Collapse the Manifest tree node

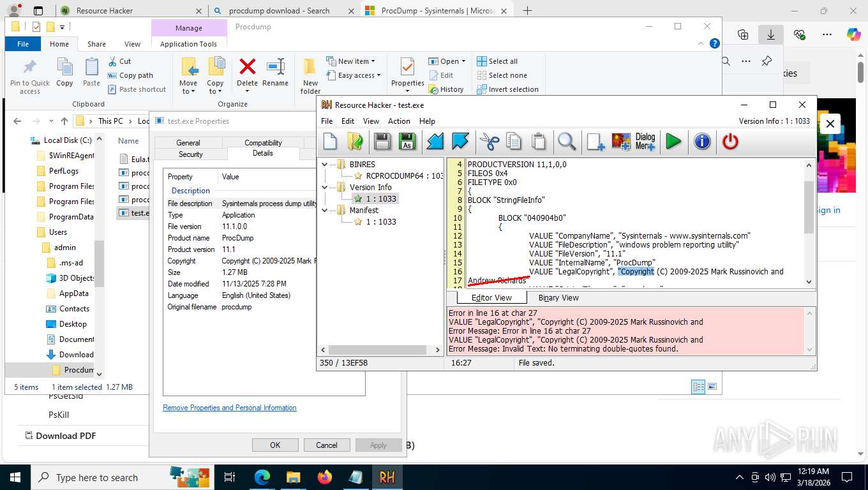pyautogui.click(x=325, y=211)
